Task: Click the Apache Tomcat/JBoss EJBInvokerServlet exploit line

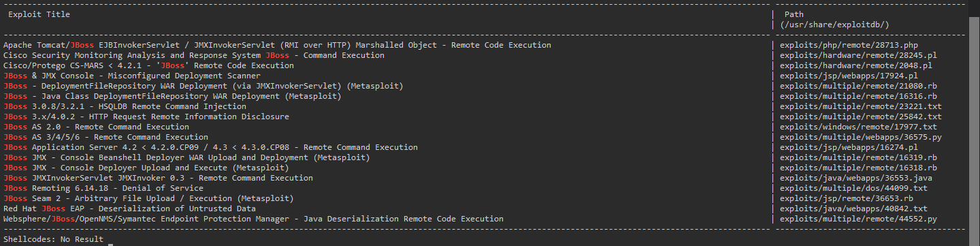Action: coord(277,45)
